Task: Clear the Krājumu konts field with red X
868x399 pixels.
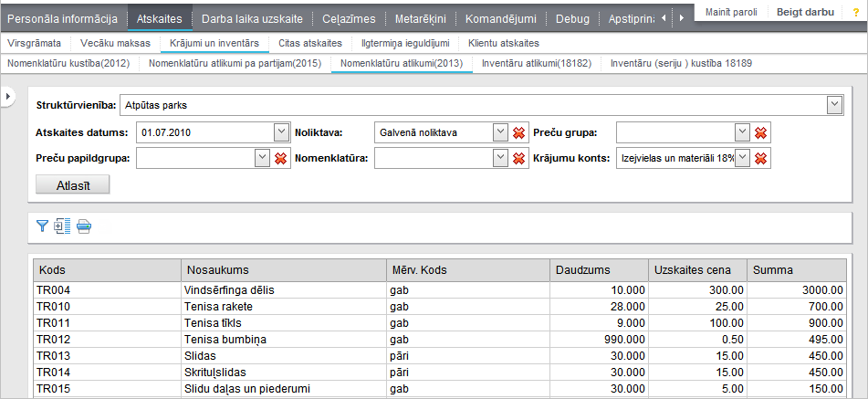Action: tap(761, 159)
